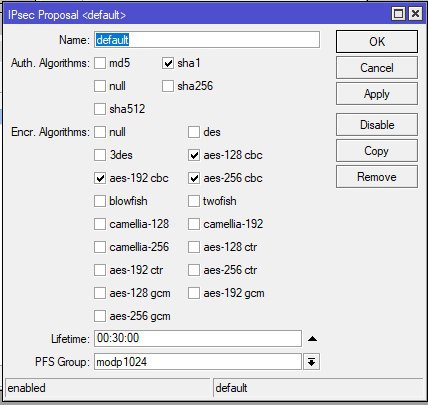
Task: Enable sha256 authentication
Action: (168, 86)
